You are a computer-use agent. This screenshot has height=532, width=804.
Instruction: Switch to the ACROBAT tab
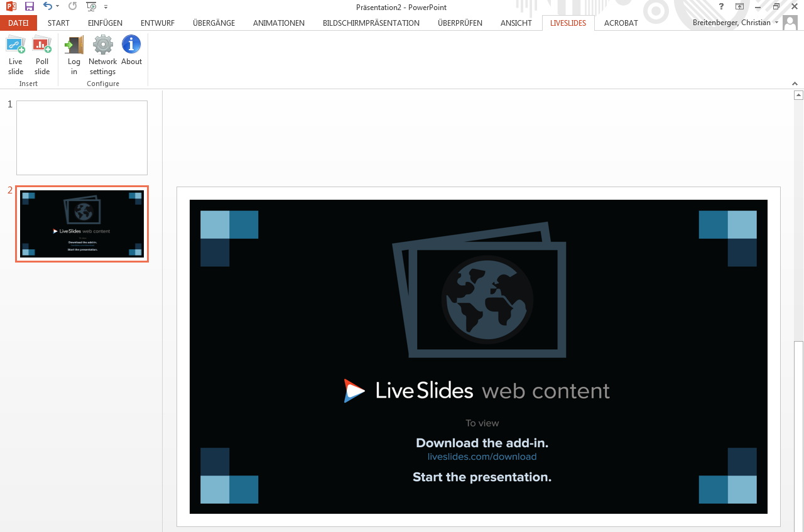(x=621, y=23)
